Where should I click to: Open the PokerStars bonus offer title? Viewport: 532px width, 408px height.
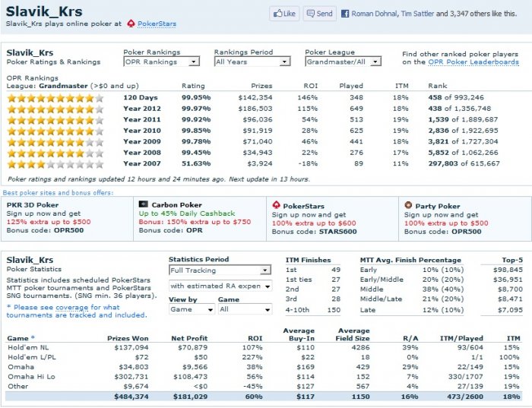point(304,206)
